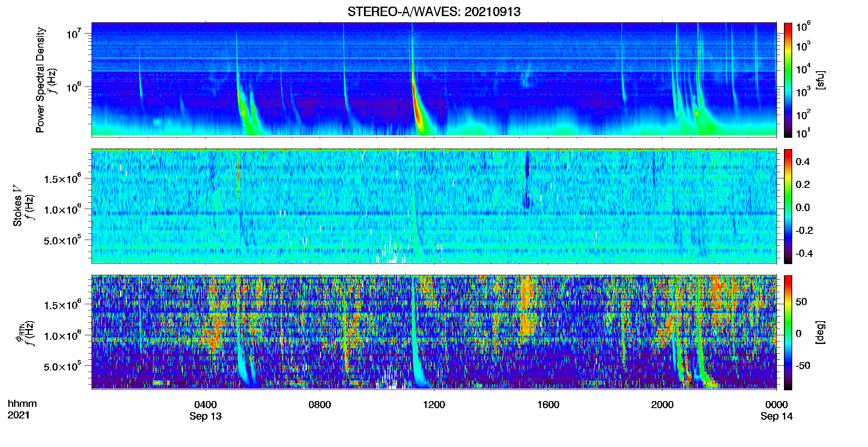
Task: Click the power spectral density colorbar
Action: coord(788,80)
